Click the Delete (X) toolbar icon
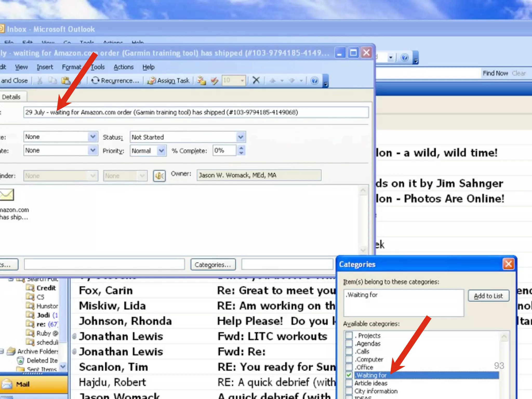The image size is (532, 399). [x=256, y=80]
